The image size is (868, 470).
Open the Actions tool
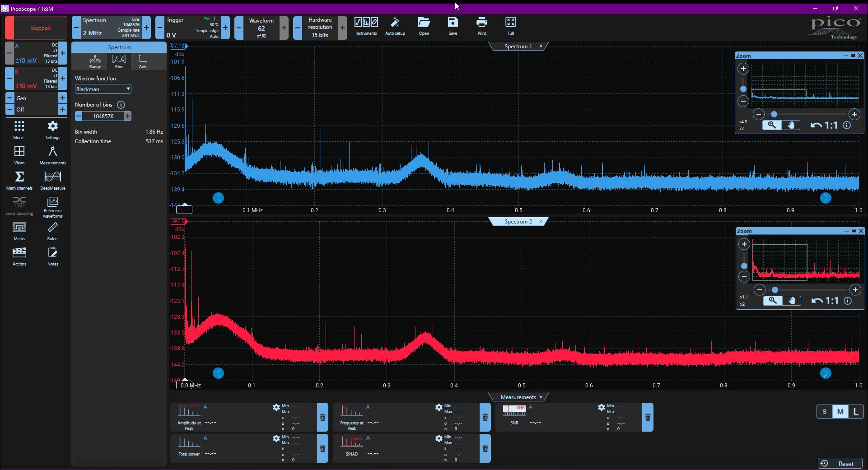point(19,256)
